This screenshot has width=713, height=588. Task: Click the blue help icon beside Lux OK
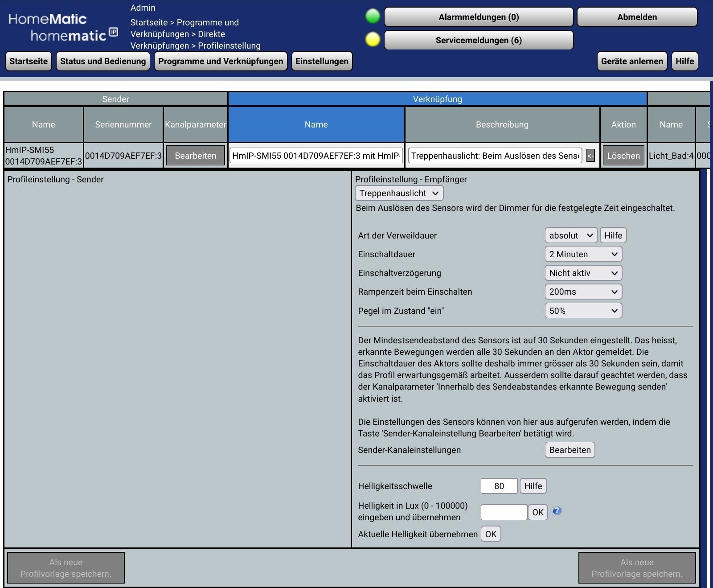557,511
